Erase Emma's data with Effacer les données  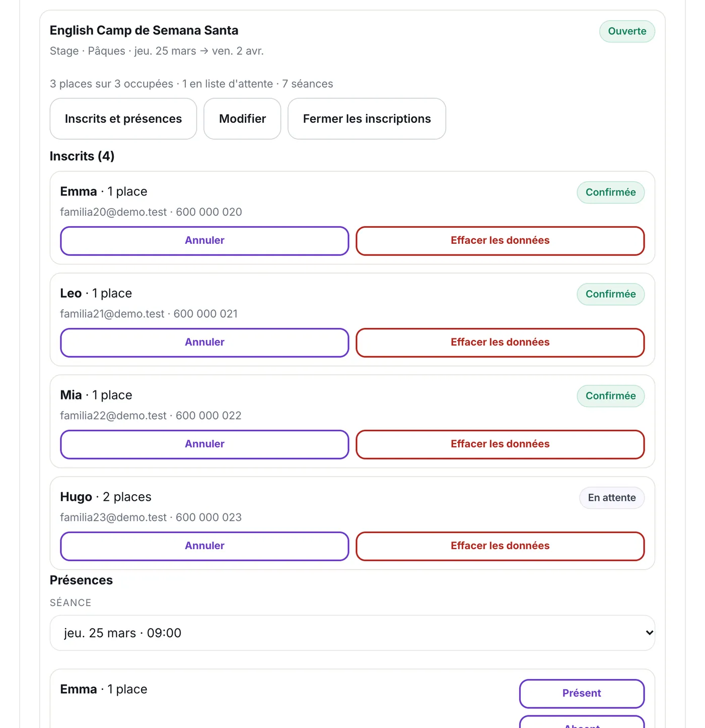click(500, 241)
